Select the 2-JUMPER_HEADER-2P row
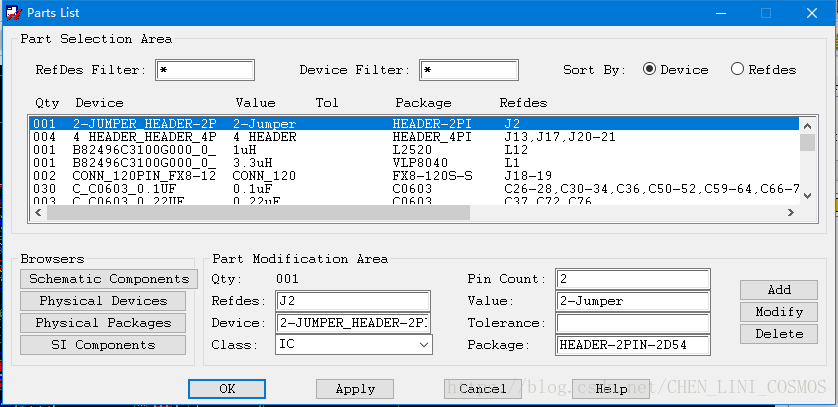 click(x=414, y=124)
